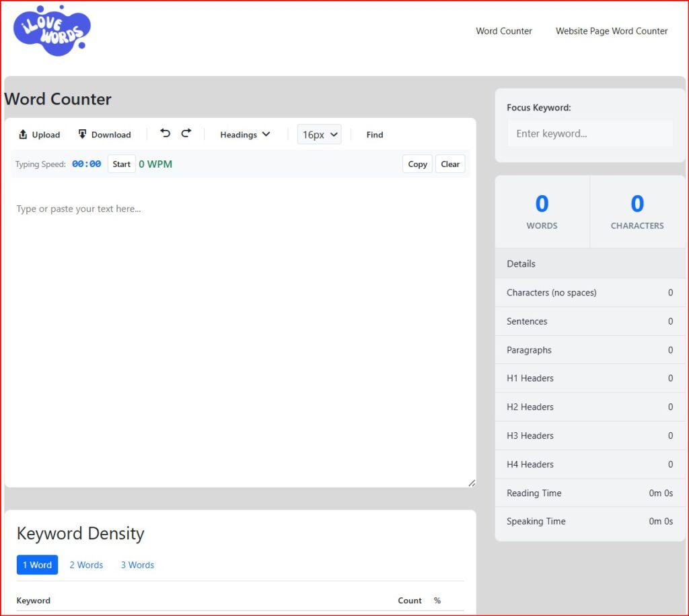
Task: Open the Find tool in the toolbar
Action: pos(374,134)
